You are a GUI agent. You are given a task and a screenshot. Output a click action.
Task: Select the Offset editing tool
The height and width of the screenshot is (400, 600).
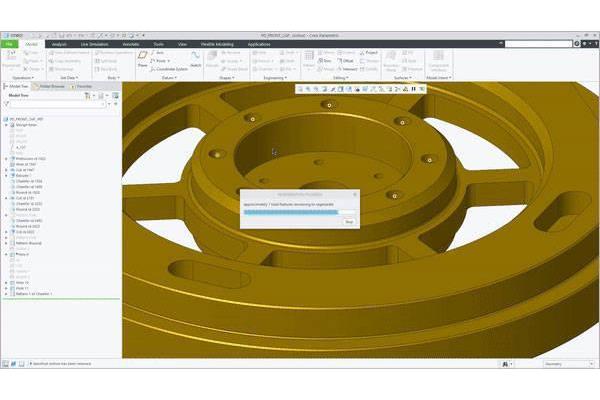click(x=345, y=61)
